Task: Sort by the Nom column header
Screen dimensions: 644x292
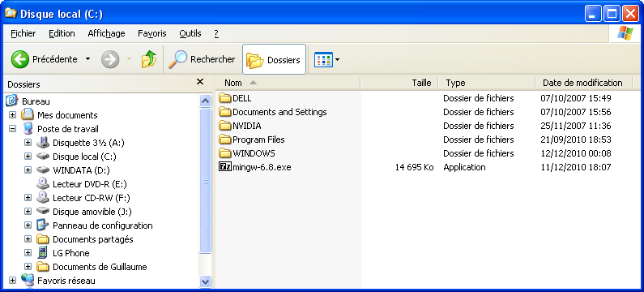Action: tap(288, 83)
